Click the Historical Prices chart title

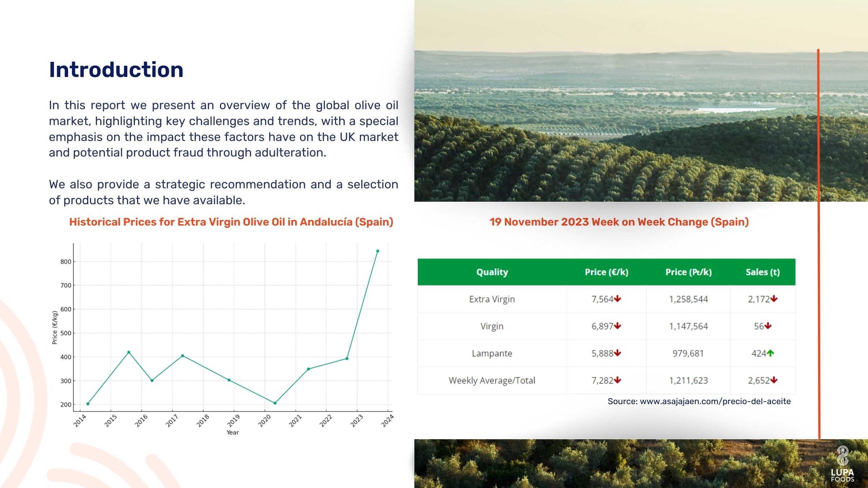click(x=231, y=222)
